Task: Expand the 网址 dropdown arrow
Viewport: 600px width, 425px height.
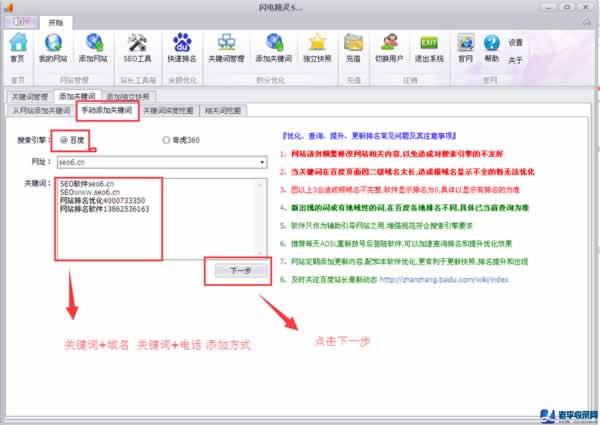Action: coord(262,162)
